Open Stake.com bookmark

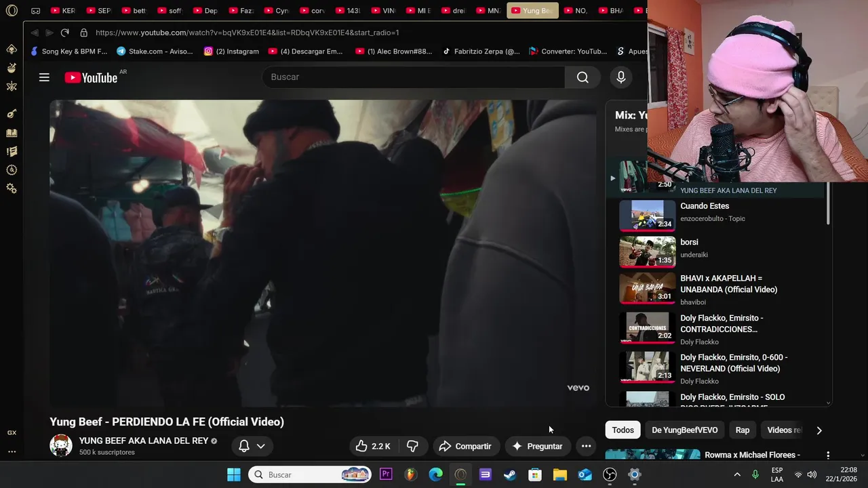(x=155, y=52)
